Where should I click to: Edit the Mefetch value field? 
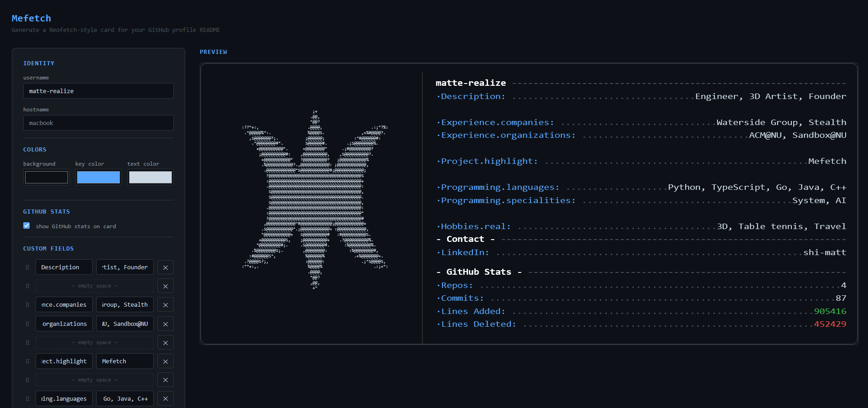pyautogui.click(x=125, y=361)
